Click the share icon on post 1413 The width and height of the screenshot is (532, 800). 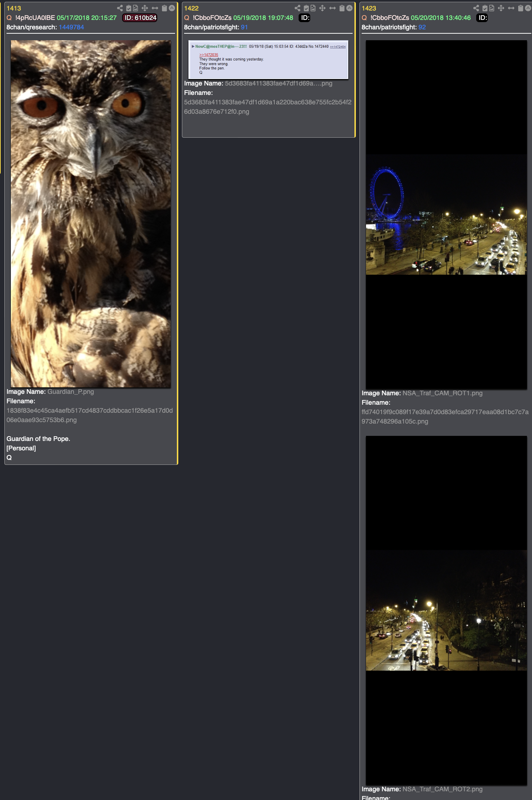(x=120, y=8)
